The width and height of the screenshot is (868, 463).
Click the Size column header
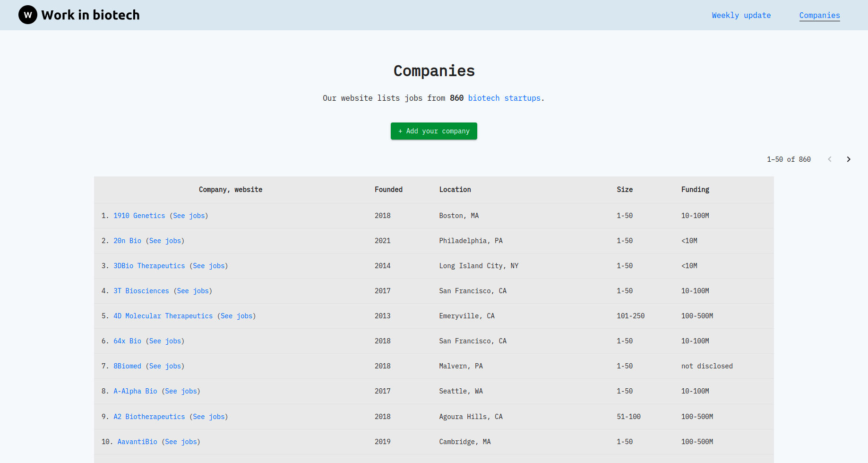coord(625,190)
